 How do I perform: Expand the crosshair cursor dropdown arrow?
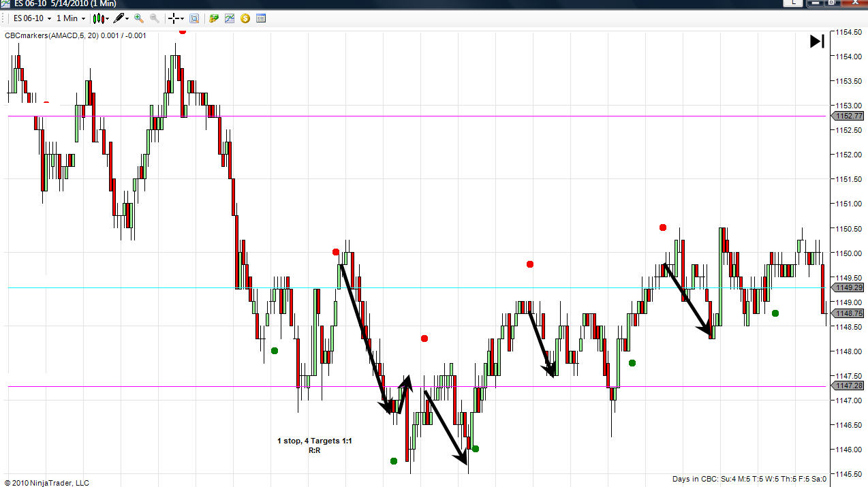tap(183, 19)
